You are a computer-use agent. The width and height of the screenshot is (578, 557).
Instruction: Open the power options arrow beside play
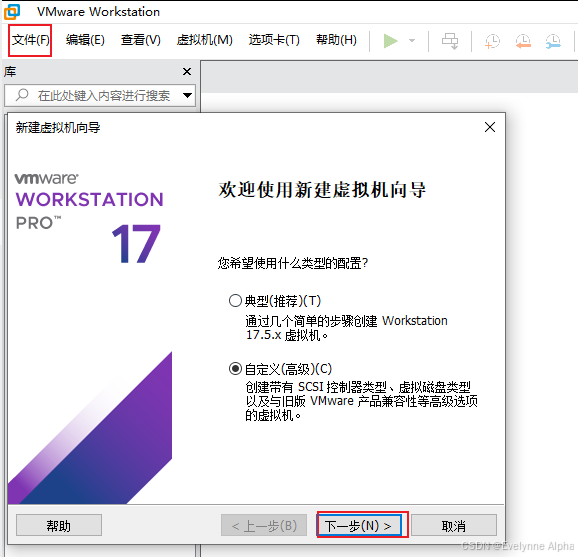pos(412,41)
